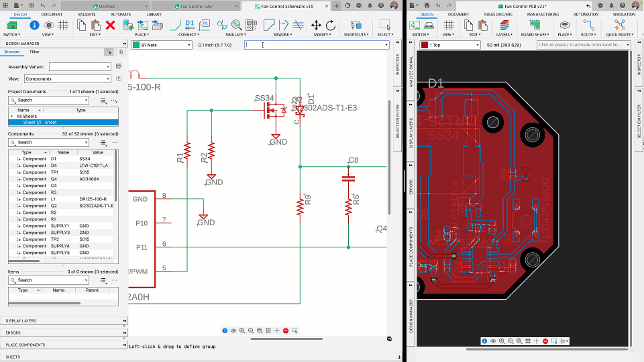The height and width of the screenshot is (362, 644).
Task: Select the Net wire tool in Connect
Action: 176,25
